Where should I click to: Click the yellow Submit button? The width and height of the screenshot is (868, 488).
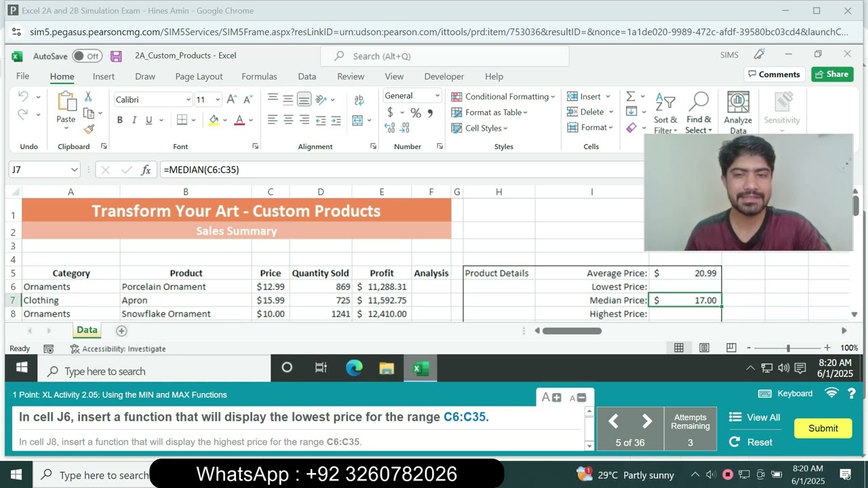pyautogui.click(x=823, y=428)
